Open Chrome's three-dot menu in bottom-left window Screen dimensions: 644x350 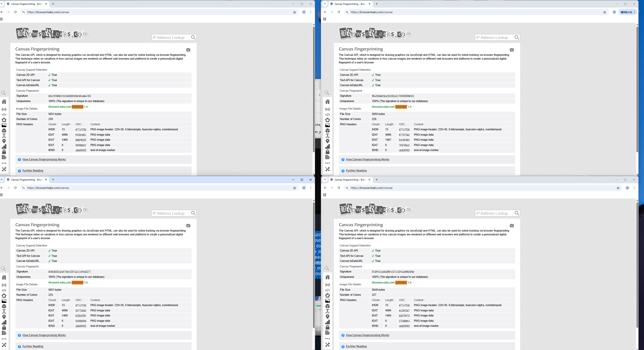click(x=311, y=188)
